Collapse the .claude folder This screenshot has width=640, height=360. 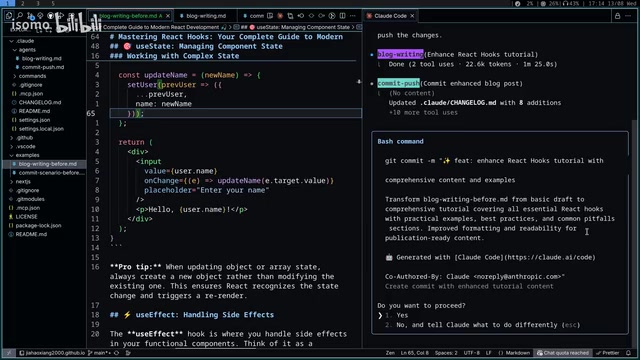24,41
